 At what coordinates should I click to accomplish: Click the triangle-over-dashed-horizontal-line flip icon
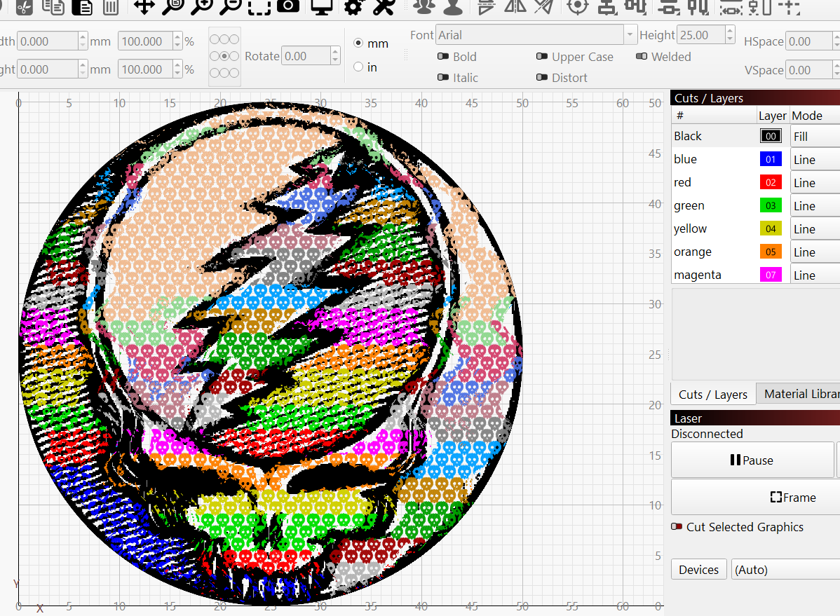(486, 7)
